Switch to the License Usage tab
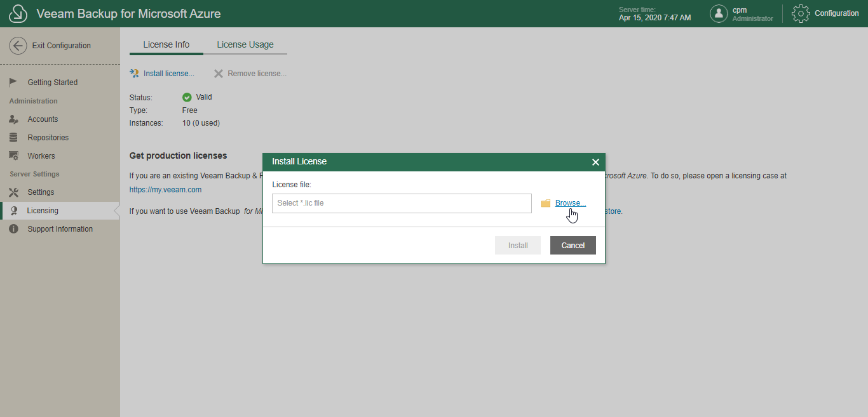Image resolution: width=868 pixels, height=417 pixels. coord(245,45)
